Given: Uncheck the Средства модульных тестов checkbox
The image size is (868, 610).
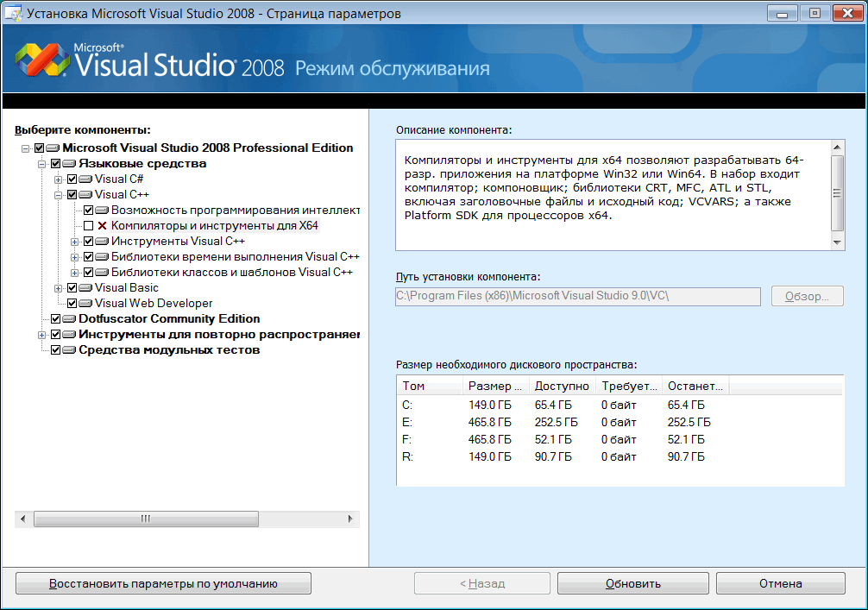Looking at the screenshot, I should (56, 349).
